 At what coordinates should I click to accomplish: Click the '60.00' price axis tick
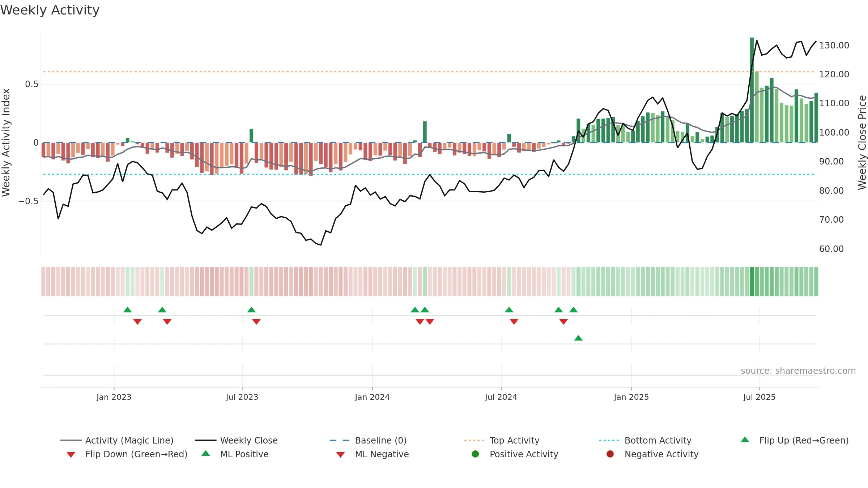coord(831,249)
